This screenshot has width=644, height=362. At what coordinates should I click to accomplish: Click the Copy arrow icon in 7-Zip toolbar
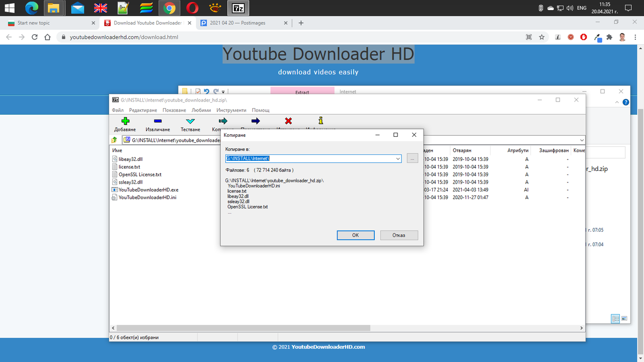coord(223,121)
